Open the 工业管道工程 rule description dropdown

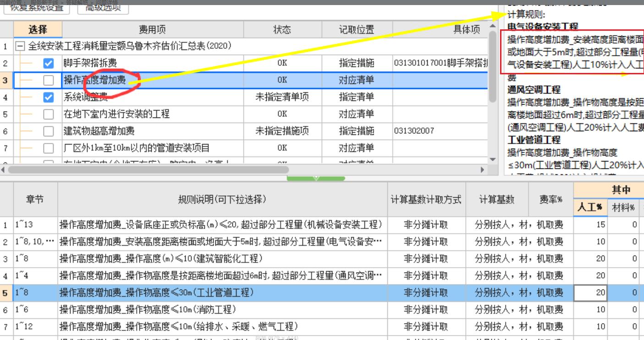click(222, 293)
